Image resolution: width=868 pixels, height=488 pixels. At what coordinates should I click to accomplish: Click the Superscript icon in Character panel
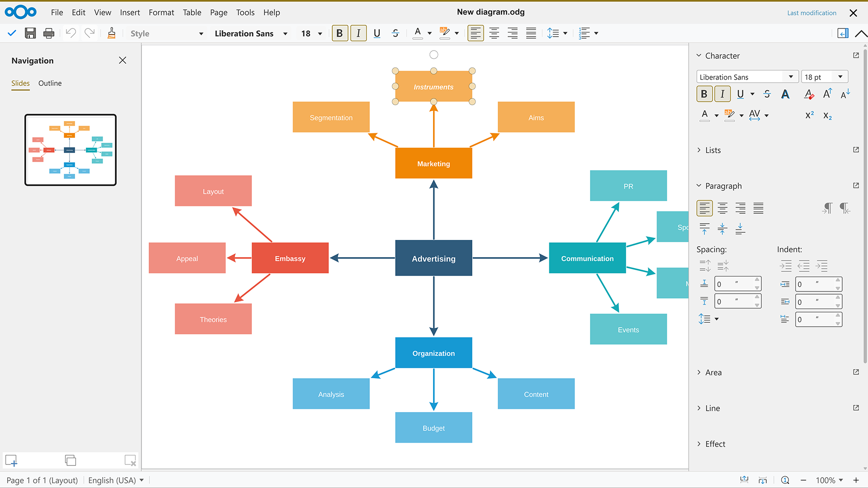click(809, 115)
